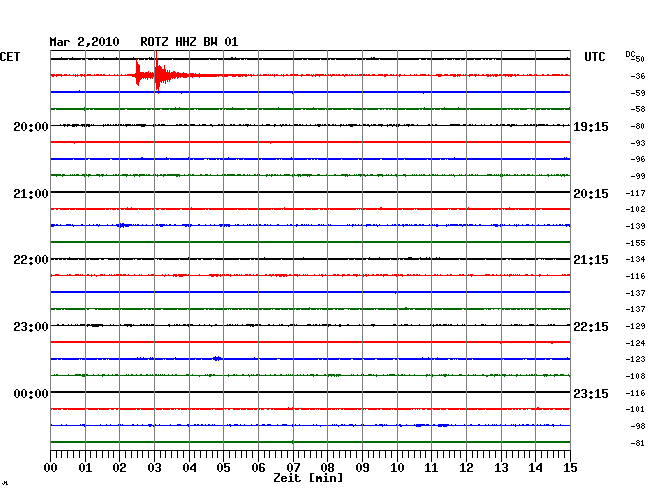The width and height of the screenshot is (650, 494).
Task: Click minute tick label "04" on time axis
Action: click(x=189, y=468)
